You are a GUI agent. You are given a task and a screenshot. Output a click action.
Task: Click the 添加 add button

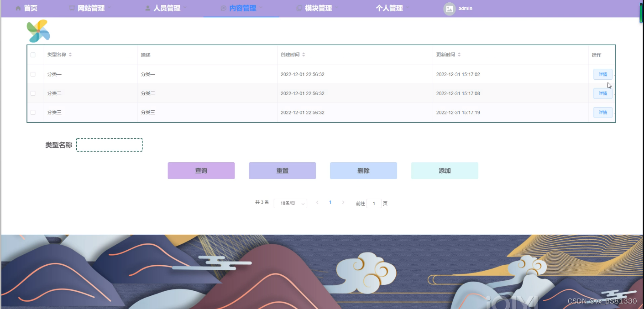click(x=445, y=170)
